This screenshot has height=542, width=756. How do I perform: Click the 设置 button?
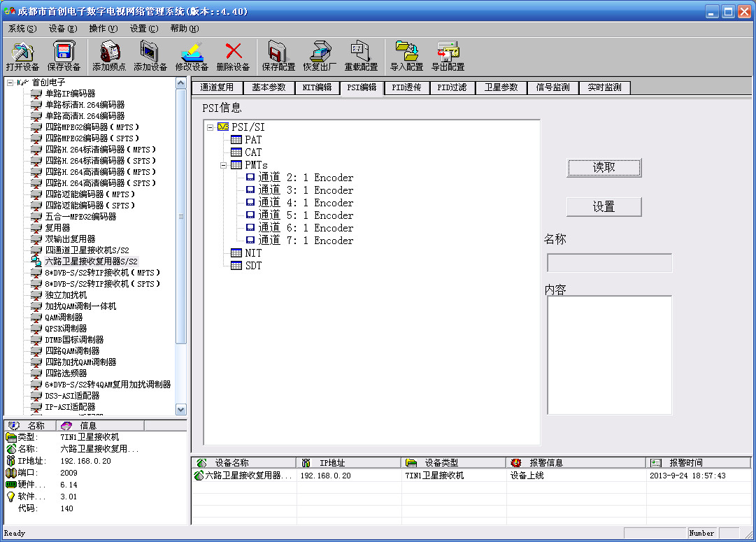pos(604,207)
